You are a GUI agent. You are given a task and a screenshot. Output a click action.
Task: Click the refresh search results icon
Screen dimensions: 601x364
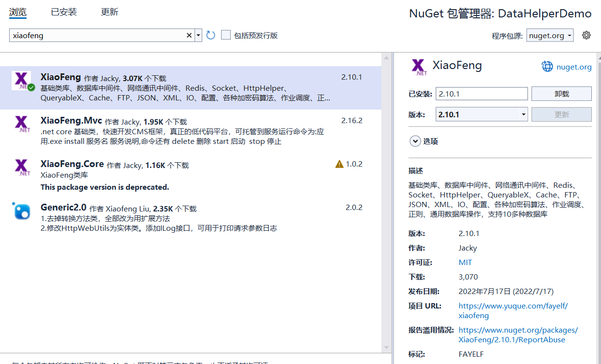pos(210,35)
